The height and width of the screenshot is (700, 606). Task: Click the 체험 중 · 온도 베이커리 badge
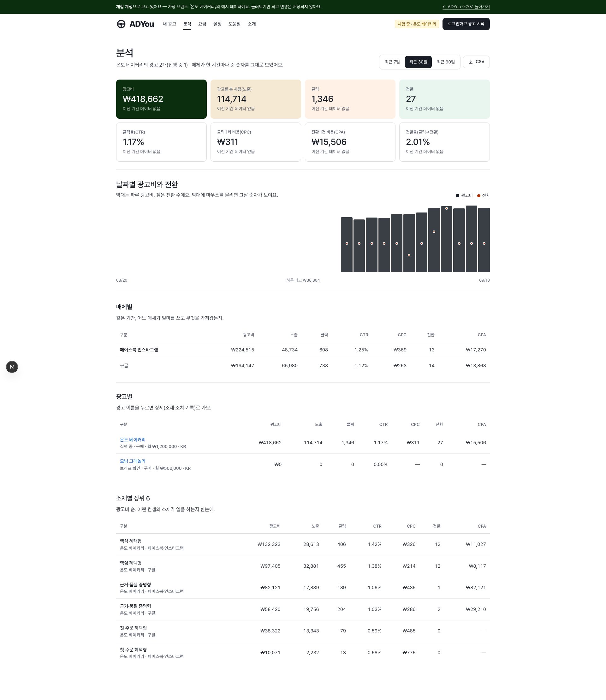pos(417,24)
